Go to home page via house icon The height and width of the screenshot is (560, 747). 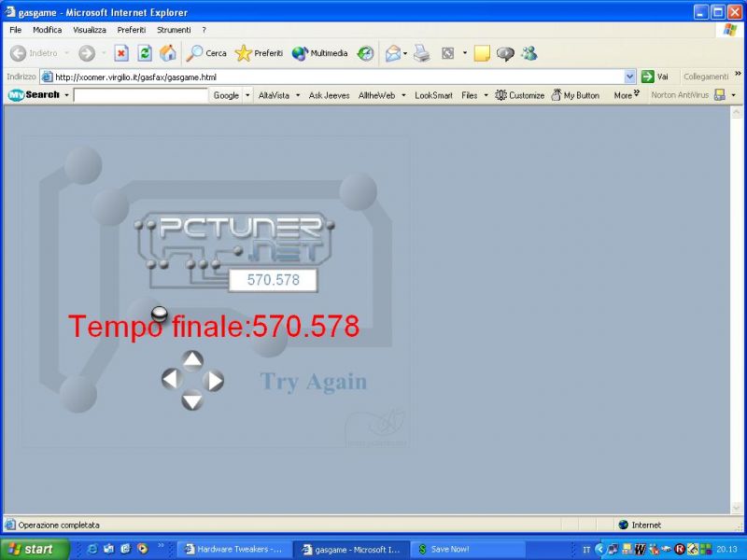click(167, 53)
